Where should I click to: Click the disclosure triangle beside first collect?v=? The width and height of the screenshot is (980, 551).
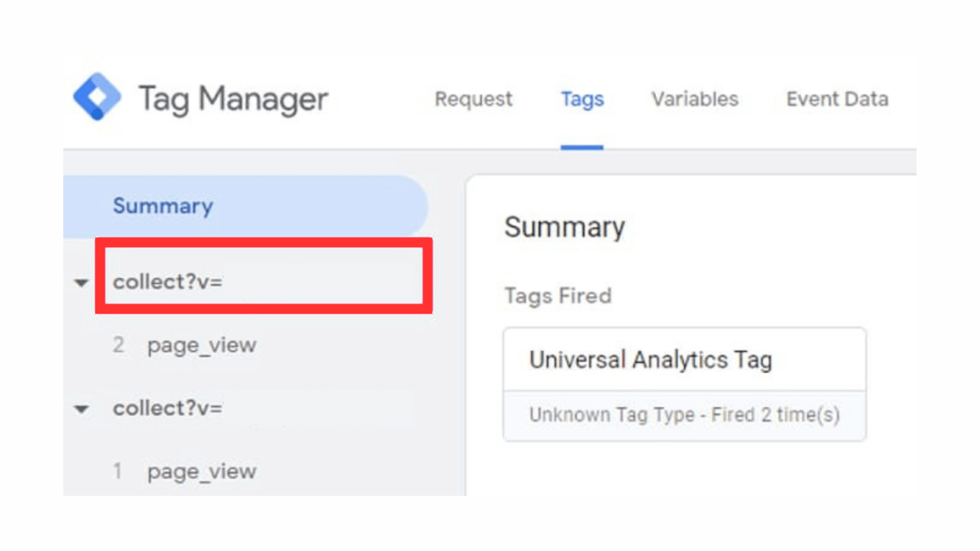79,283
